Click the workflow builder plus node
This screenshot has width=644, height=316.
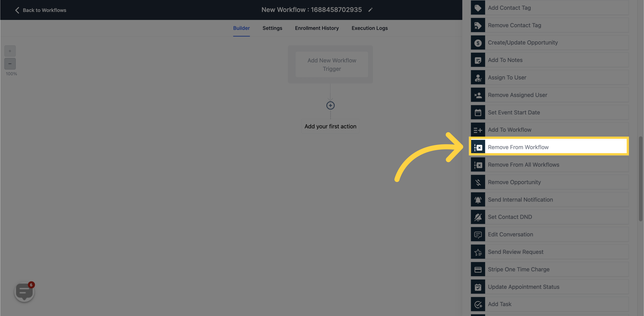coord(331,105)
